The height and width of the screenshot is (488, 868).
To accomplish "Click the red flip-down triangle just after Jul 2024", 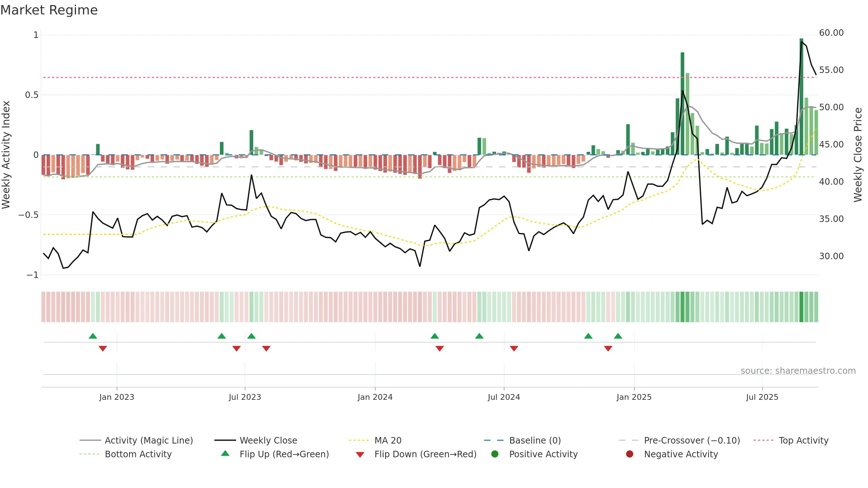I will click(514, 348).
